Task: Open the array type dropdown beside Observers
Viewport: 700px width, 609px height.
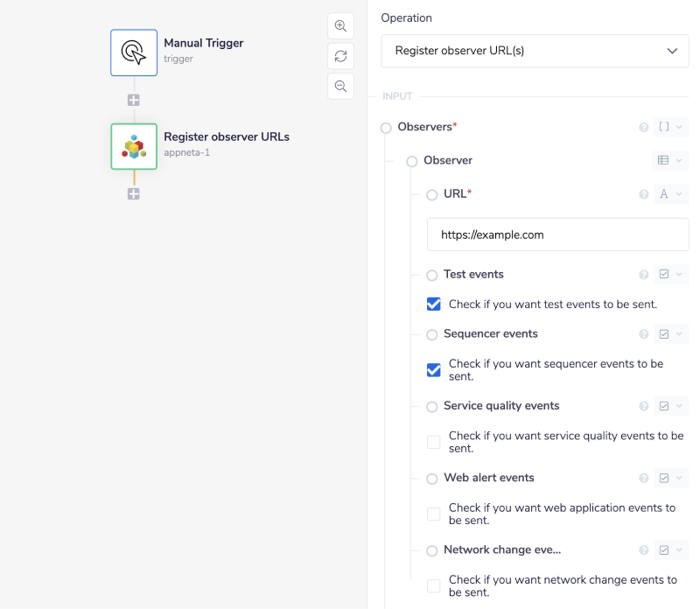Action: [670, 127]
